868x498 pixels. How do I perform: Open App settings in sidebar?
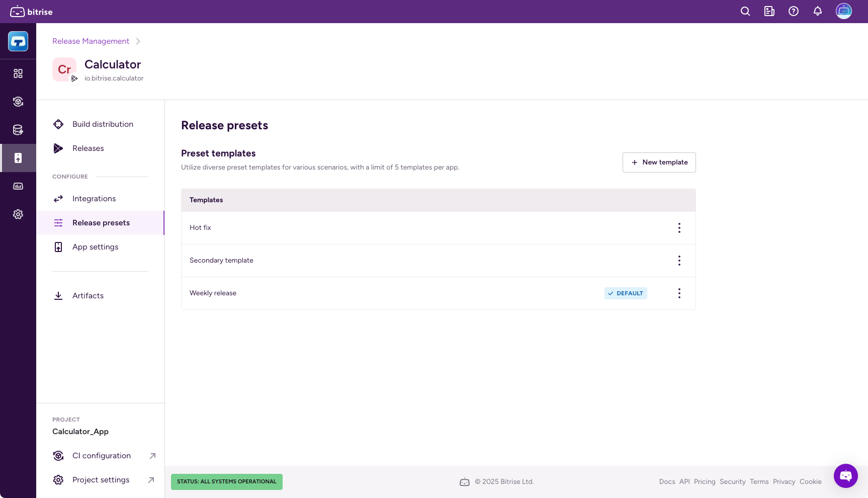pyautogui.click(x=100, y=247)
